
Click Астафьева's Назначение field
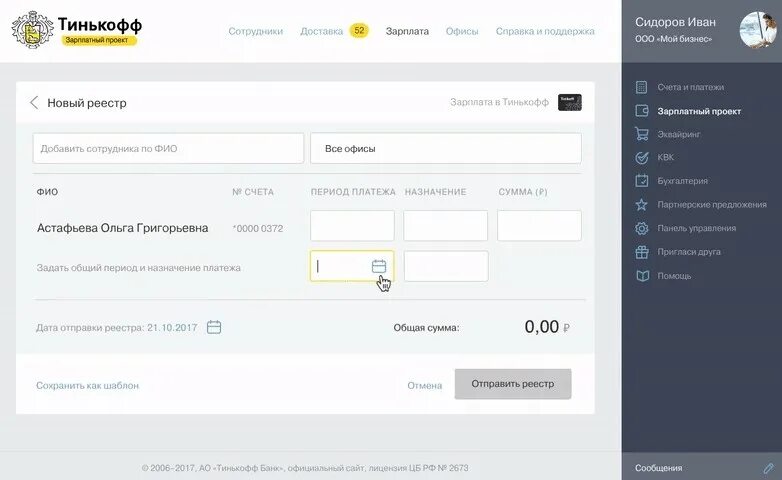click(x=445, y=226)
